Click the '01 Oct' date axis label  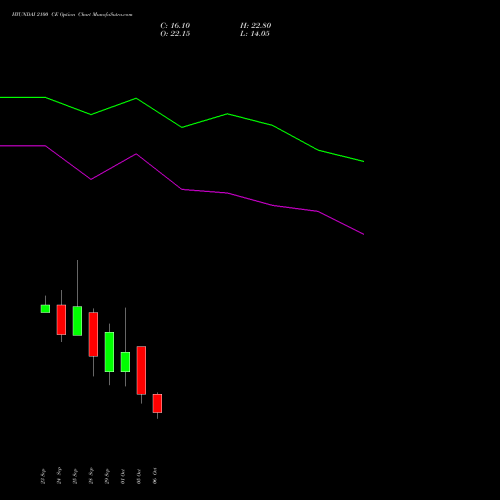point(123,476)
